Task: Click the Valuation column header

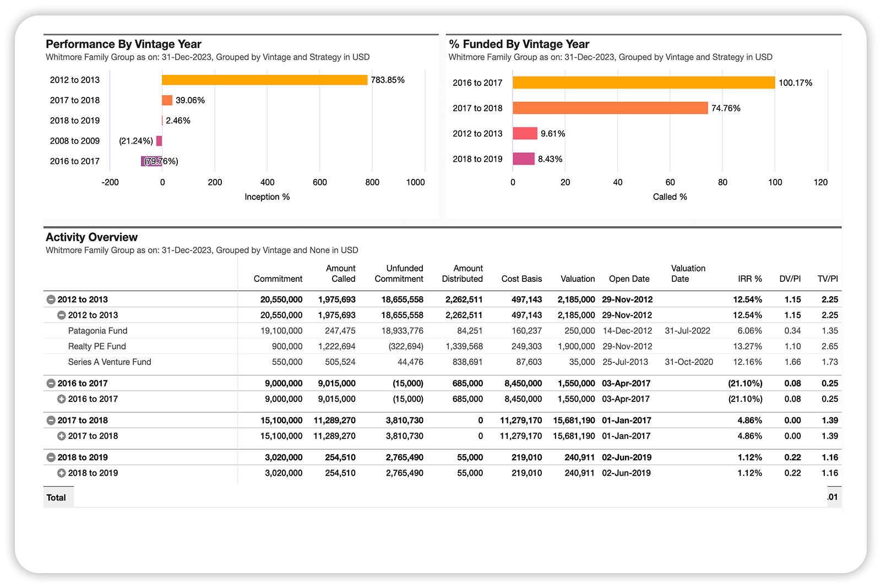Action: tap(578, 279)
